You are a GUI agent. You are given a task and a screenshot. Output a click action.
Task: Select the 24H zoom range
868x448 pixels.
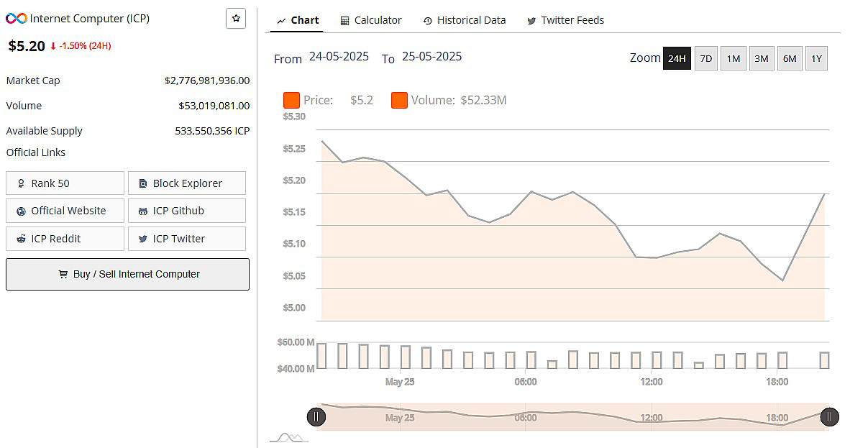677,58
